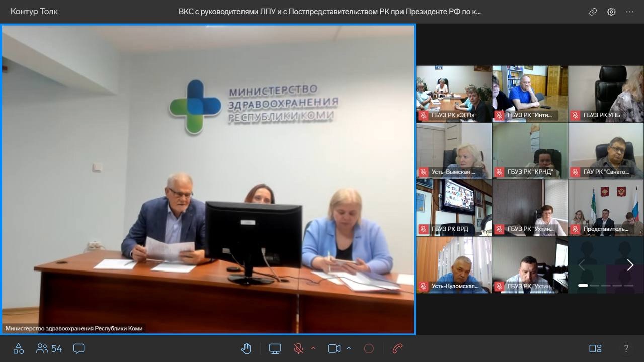
Task: Raise your hand
Action: 246,348
